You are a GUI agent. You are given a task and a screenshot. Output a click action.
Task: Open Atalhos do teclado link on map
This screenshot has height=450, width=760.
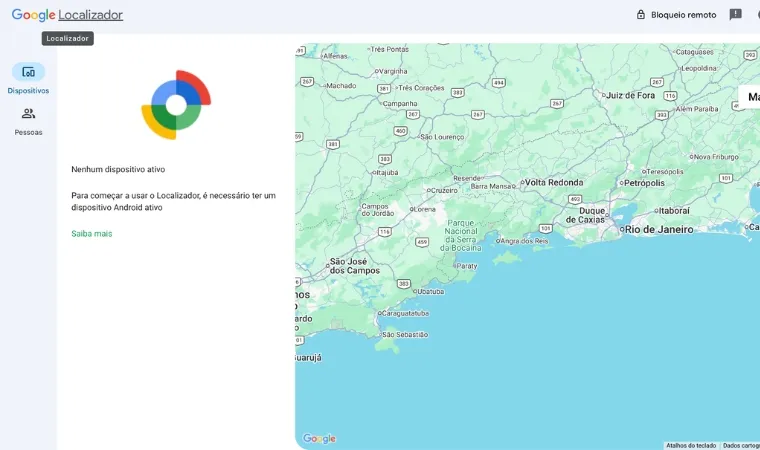pos(691,445)
